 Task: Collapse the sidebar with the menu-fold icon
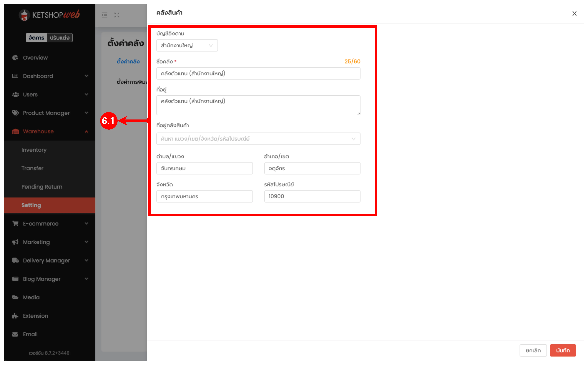105,15
